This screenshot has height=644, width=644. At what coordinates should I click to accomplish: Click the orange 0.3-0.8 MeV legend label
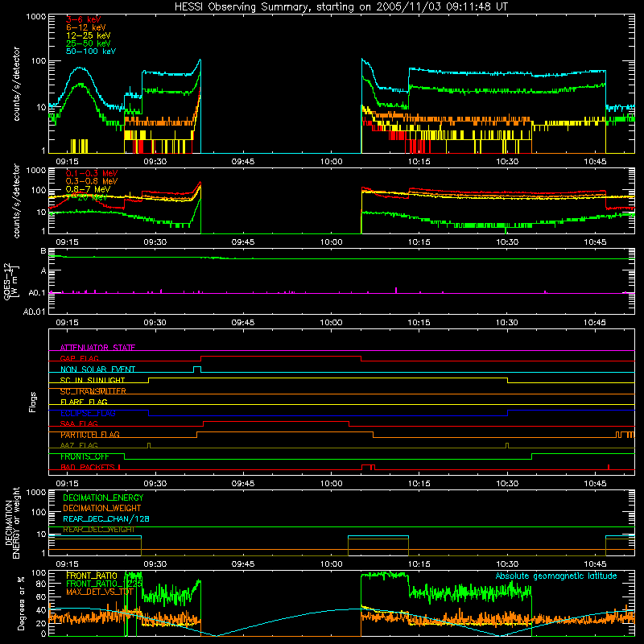92,181
